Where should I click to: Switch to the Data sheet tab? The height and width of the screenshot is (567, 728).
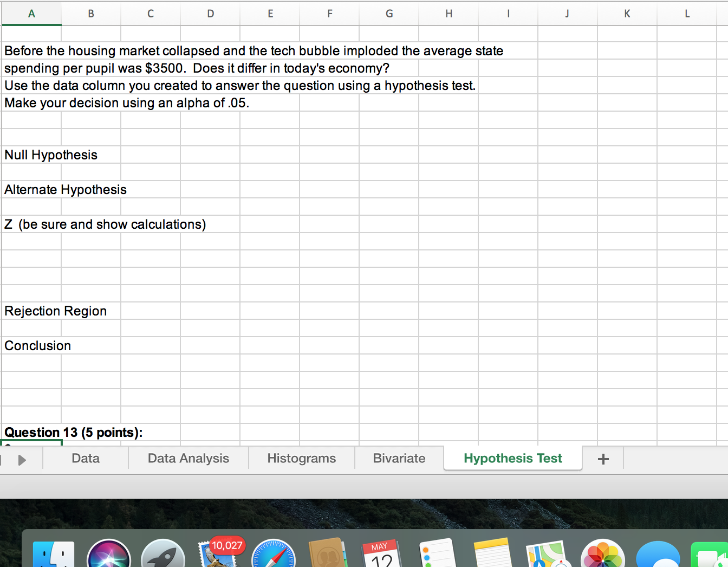[x=86, y=459]
